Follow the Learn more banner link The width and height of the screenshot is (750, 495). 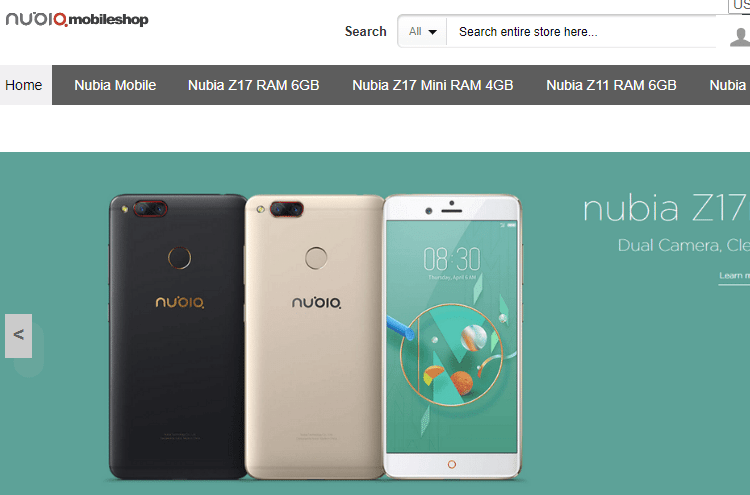point(734,276)
